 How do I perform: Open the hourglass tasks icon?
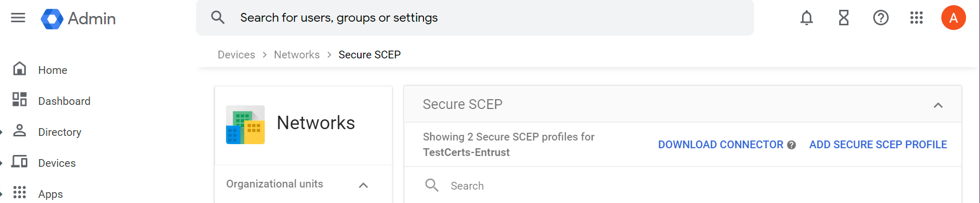(844, 18)
